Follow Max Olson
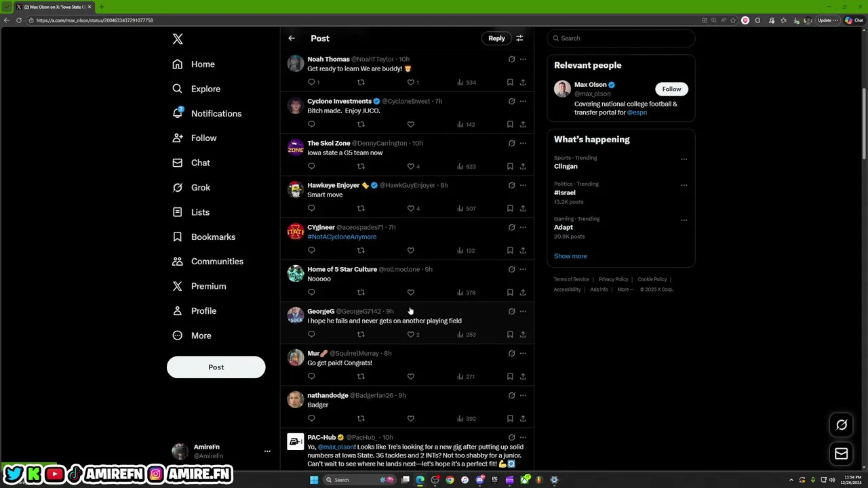Image resolution: width=868 pixels, height=488 pixels. [x=671, y=89]
